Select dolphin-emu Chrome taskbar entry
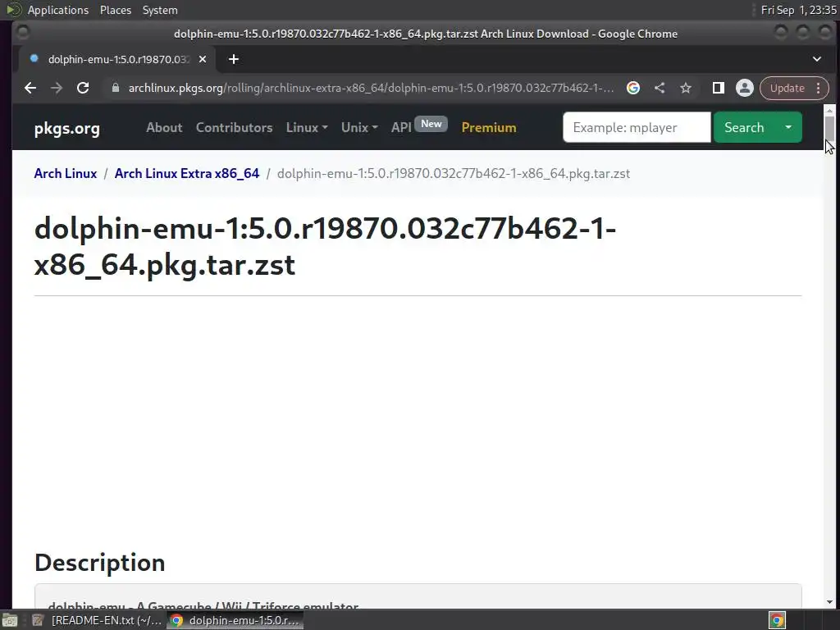This screenshot has height=630, width=840. pos(235,620)
